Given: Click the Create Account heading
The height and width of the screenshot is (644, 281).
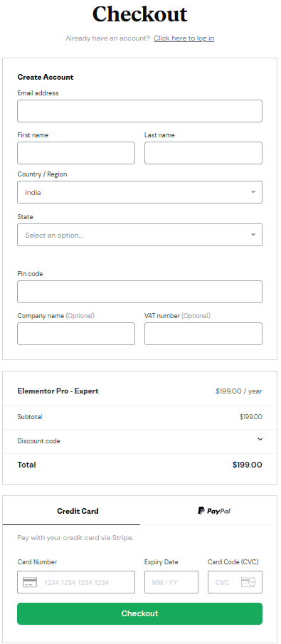Looking at the screenshot, I should 46,78.
